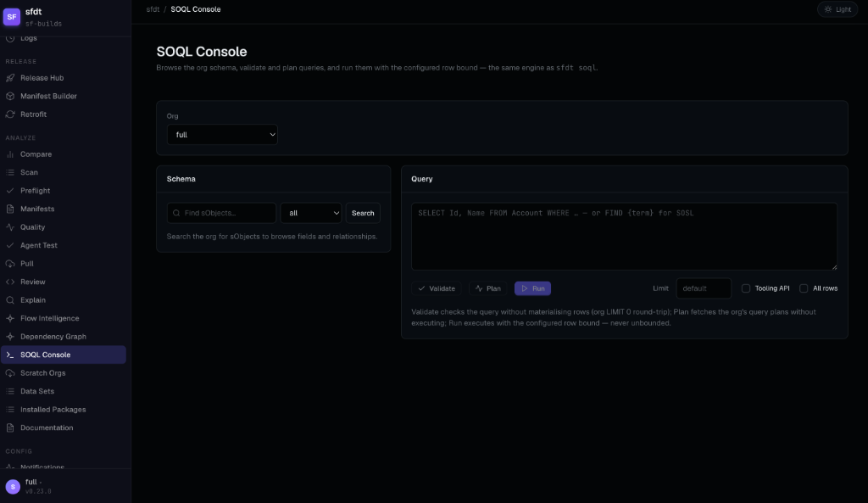Click the SOQL Console breadcrumb text
Image resolution: width=868 pixels, height=503 pixels.
pos(196,9)
